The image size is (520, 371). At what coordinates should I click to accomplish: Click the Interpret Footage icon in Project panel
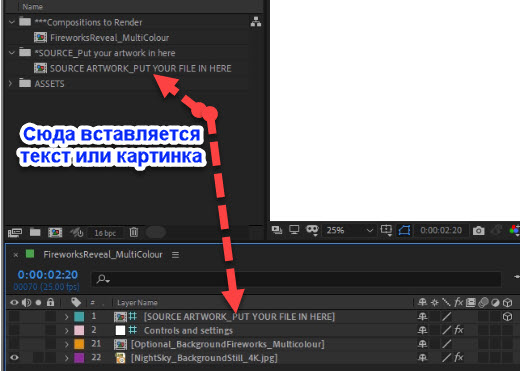click(x=15, y=232)
